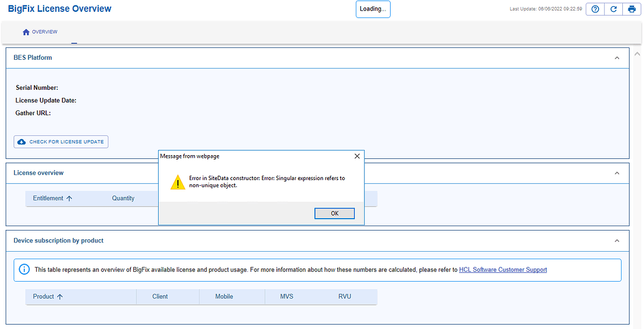644x329 pixels.
Task: Click the refresh icon in header
Action: point(613,9)
